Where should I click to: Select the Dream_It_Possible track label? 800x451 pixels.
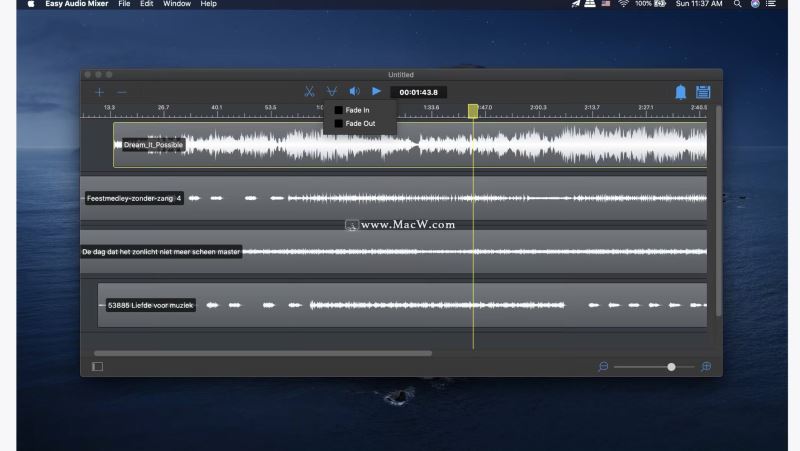click(153, 145)
